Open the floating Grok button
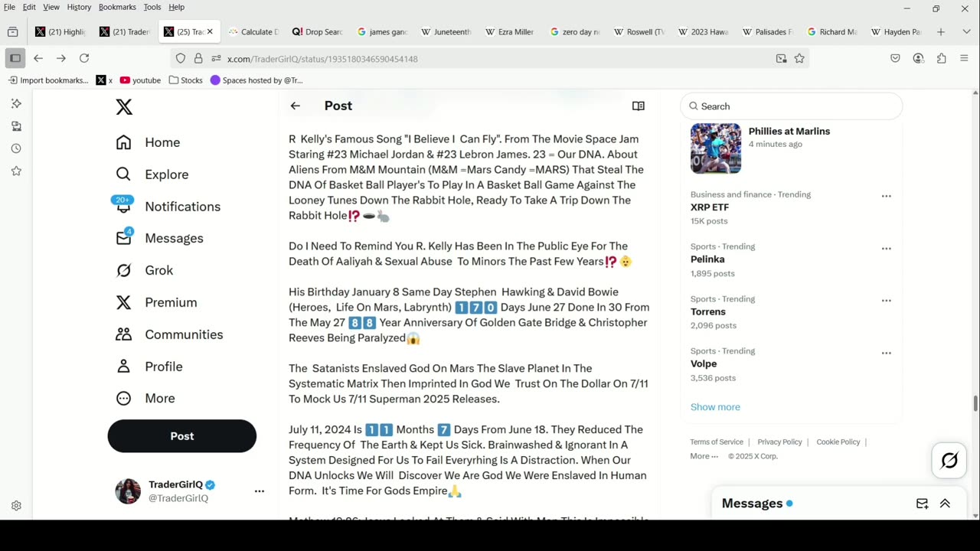 click(x=949, y=461)
